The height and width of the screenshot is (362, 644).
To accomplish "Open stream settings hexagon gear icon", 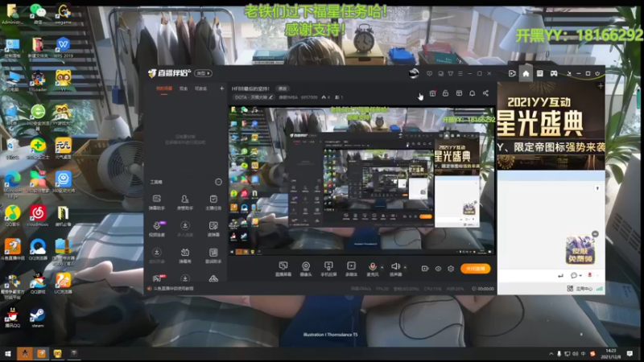I will coord(451,269).
